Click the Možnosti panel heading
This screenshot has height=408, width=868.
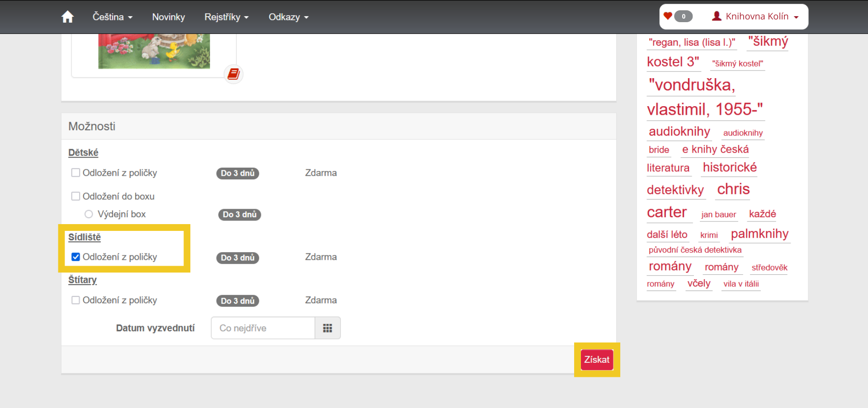click(92, 127)
